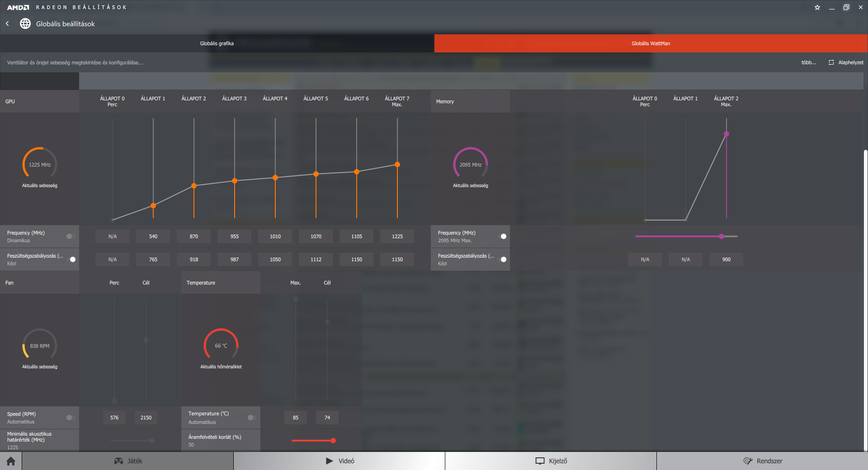Restore down the Radeon Settings window
868x470 pixels.
(846, 7)
